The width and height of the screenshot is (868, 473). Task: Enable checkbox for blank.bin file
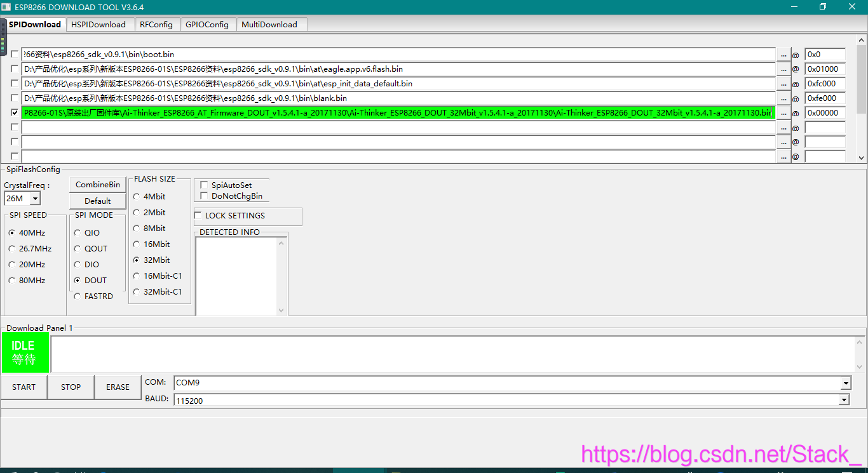click(15, 98)
